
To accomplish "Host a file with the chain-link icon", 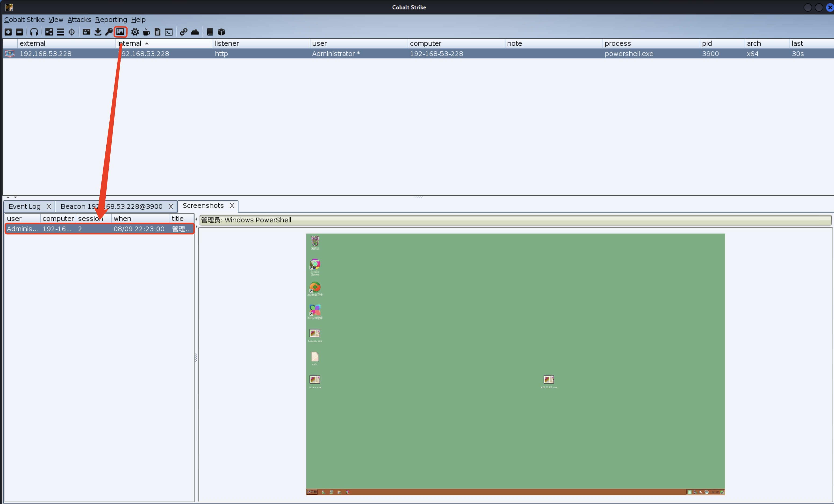I will [183, 32].
